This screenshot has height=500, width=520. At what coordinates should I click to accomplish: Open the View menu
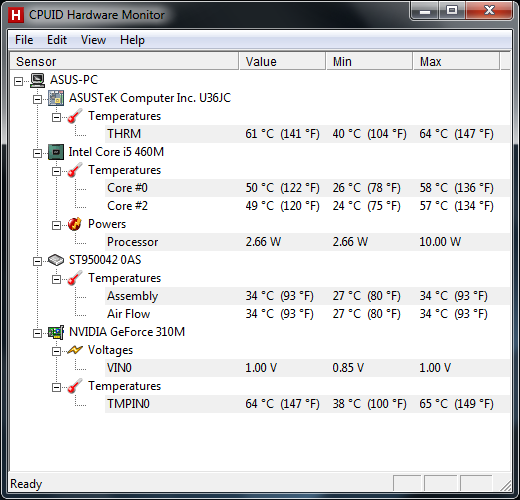[x=93, y=40]
